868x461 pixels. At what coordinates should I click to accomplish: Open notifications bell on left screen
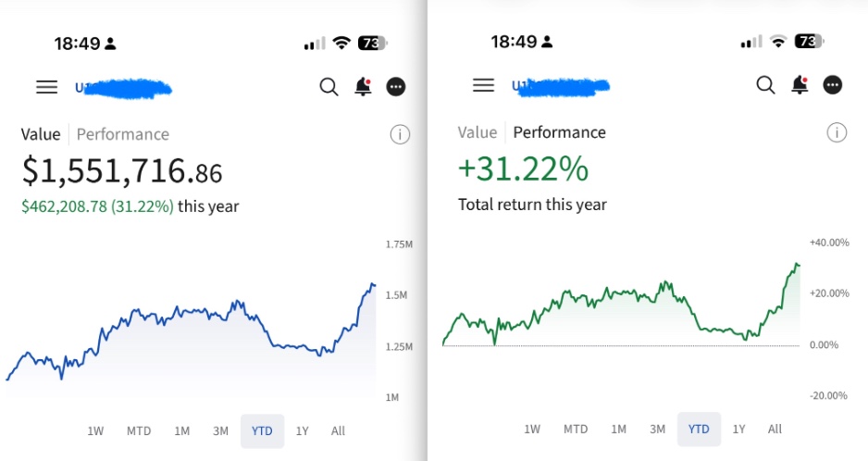[363, 87]
